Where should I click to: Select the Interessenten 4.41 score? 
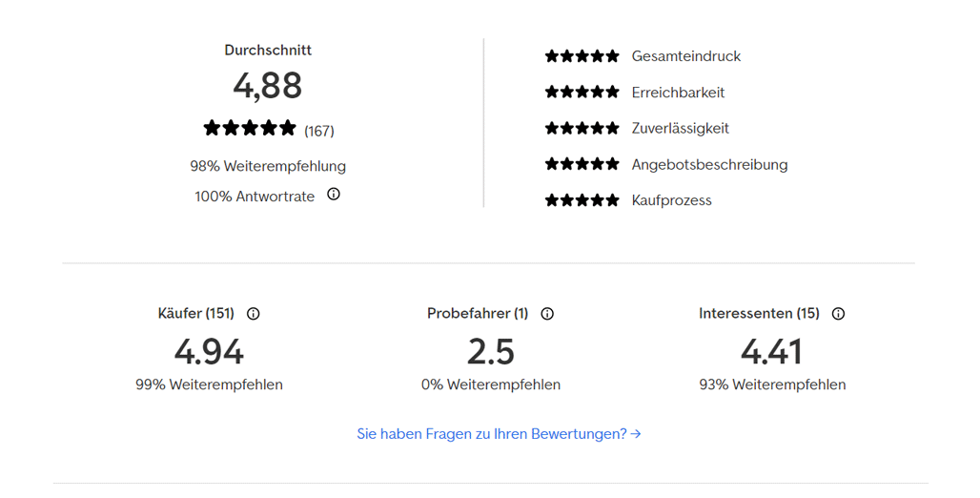[x=772, y=352]
